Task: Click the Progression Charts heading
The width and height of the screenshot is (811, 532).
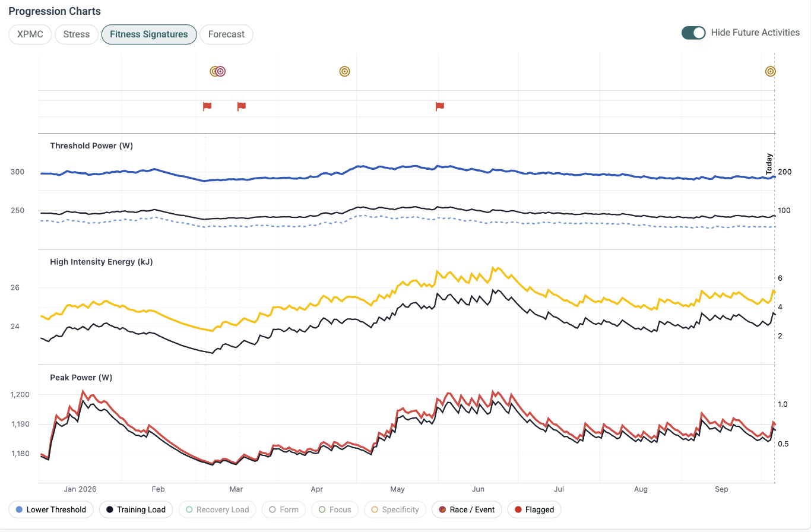Action: 55,11
